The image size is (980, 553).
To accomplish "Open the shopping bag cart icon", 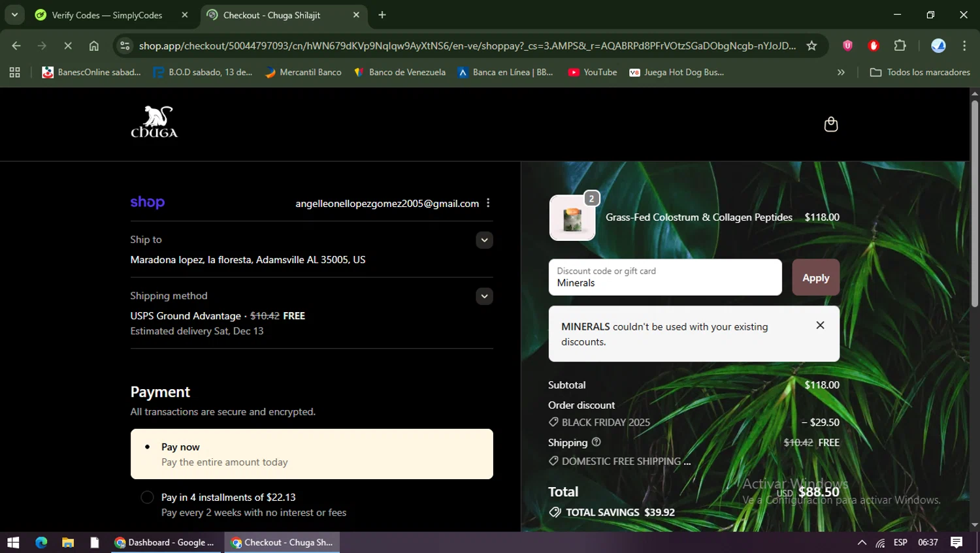I will tap(830, 124).
